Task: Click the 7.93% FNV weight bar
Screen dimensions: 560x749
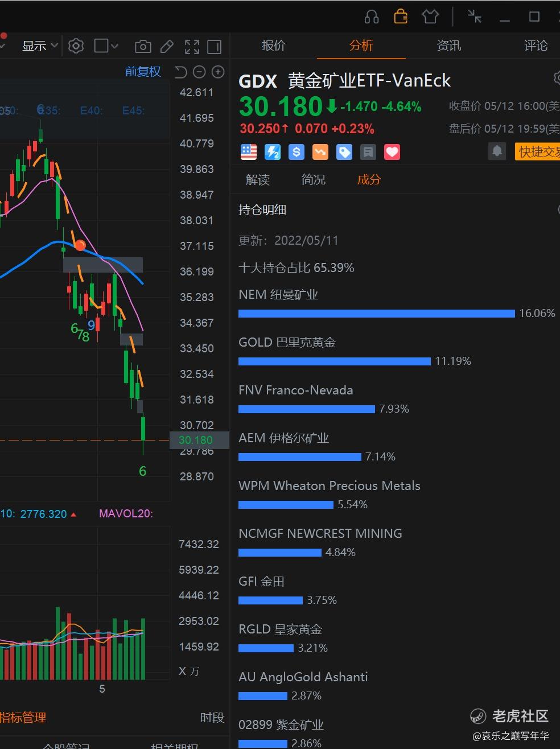Action: click(307, 409)
